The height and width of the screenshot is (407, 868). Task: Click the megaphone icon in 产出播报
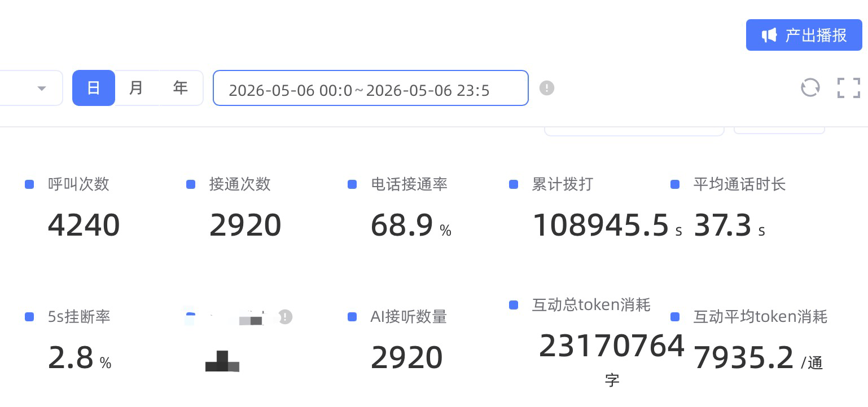pos(769,36)
